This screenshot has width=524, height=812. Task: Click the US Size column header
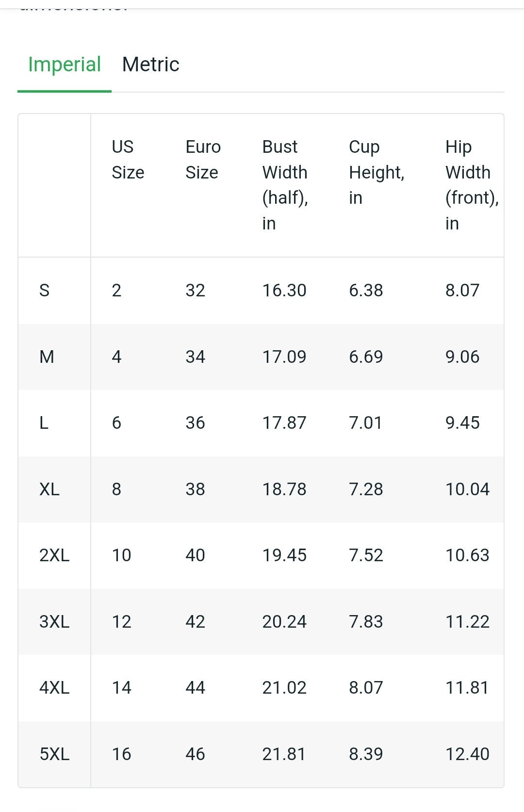[x=128, y=160]
